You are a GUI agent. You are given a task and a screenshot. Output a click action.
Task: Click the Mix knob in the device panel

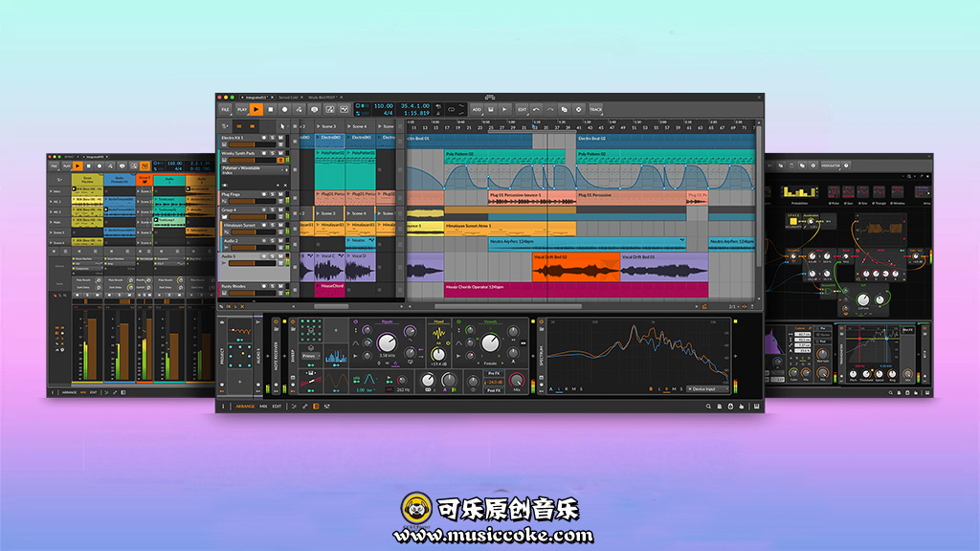click(x=517, y=380)
